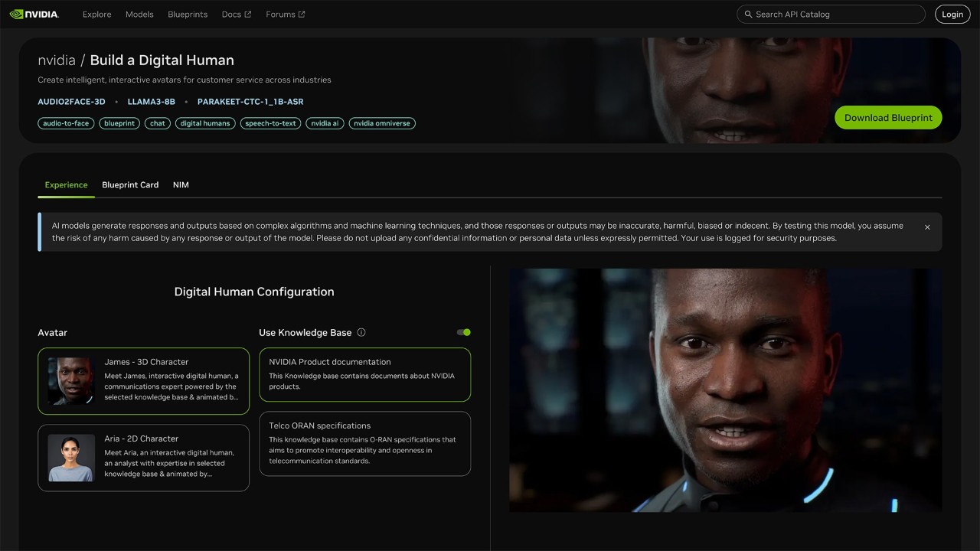Disable the Use Knowledge Base toggle

pos(463,332)
